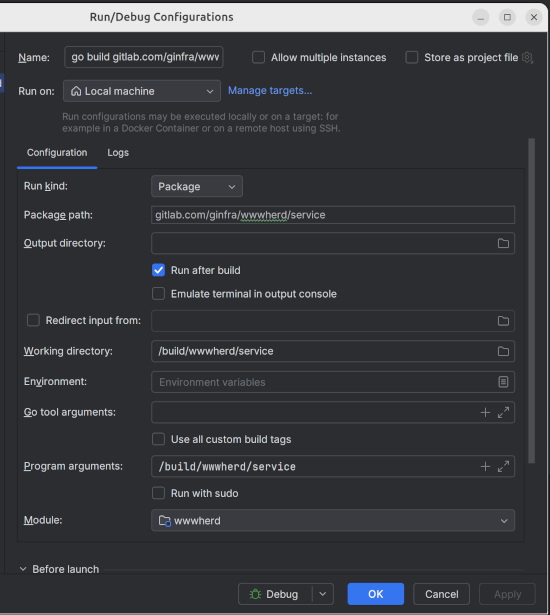Image resolution: width=550 pixels, height=615 pixels.
Task: Open Environment variables editor icon
Action: pos(503,382)
